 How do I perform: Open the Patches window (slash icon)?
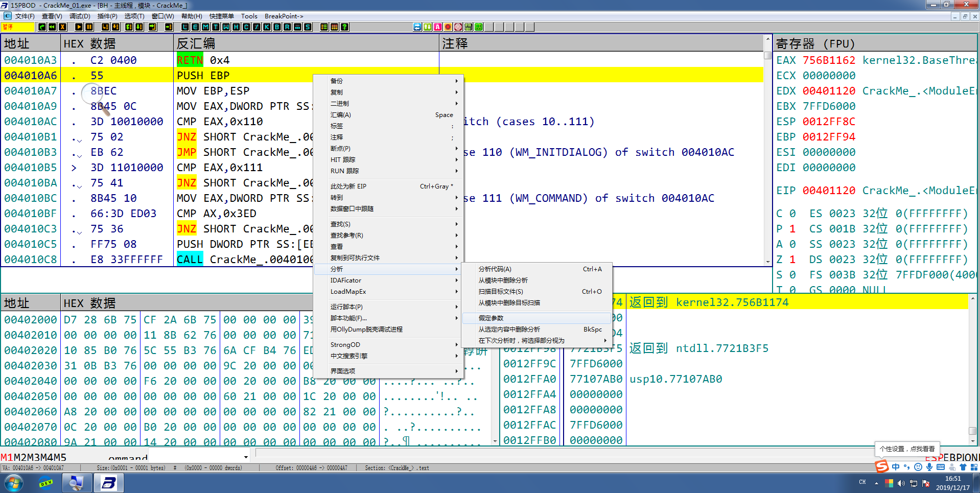coord(256,27)
